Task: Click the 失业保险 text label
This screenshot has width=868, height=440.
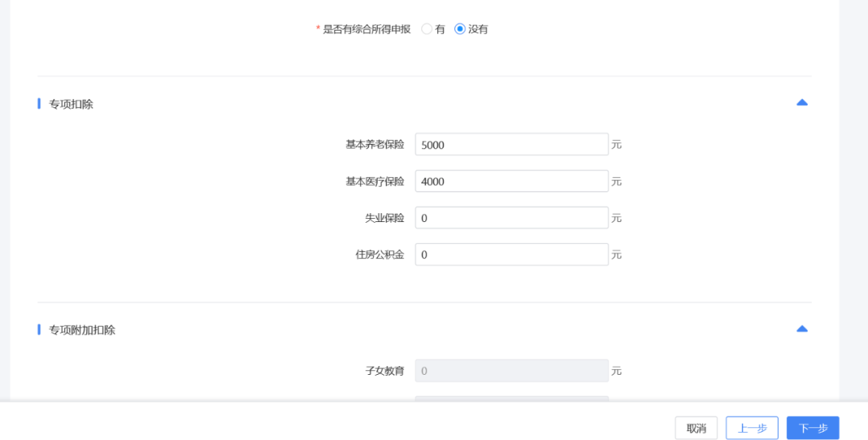Action: (384, 218)
